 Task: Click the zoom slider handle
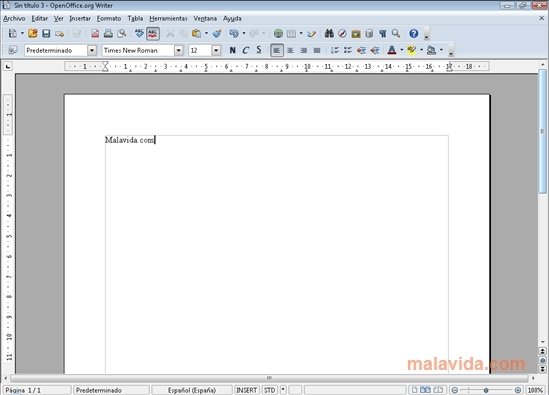(x=486, y=390)
